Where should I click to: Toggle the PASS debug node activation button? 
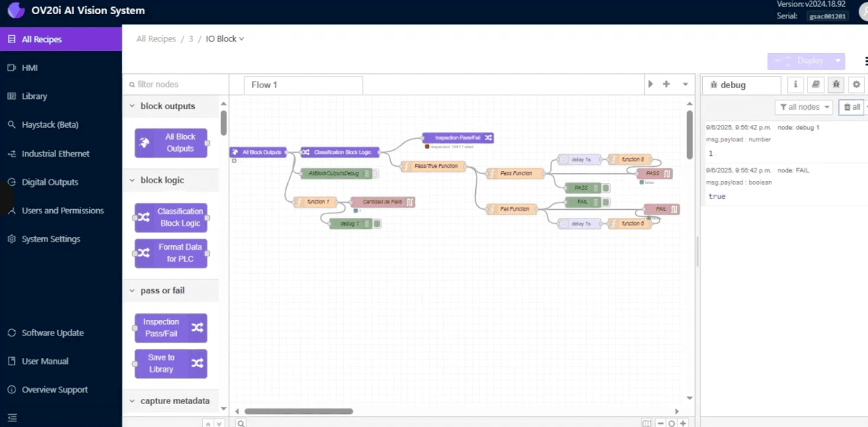(605, 188)
